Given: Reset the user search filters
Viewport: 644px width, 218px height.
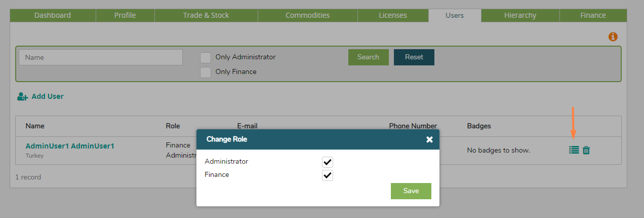Looking at the screenshot, I should click(x=414, y=57).
